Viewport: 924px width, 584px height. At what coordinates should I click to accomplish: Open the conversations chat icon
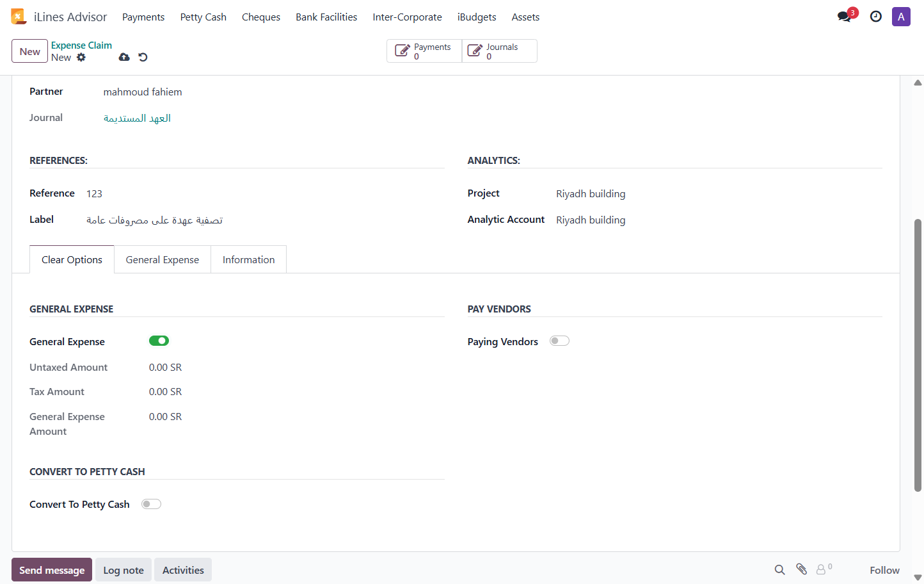[x=845, y=17]
